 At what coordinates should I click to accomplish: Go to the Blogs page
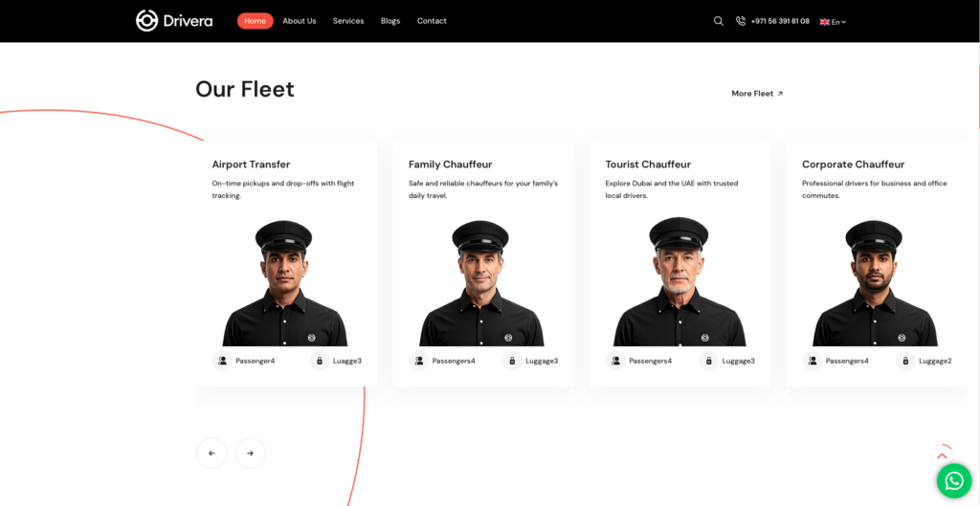[x=390, y=21]
